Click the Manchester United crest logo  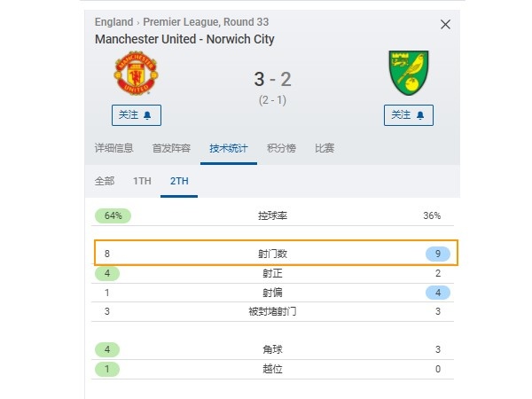(136, 73)
